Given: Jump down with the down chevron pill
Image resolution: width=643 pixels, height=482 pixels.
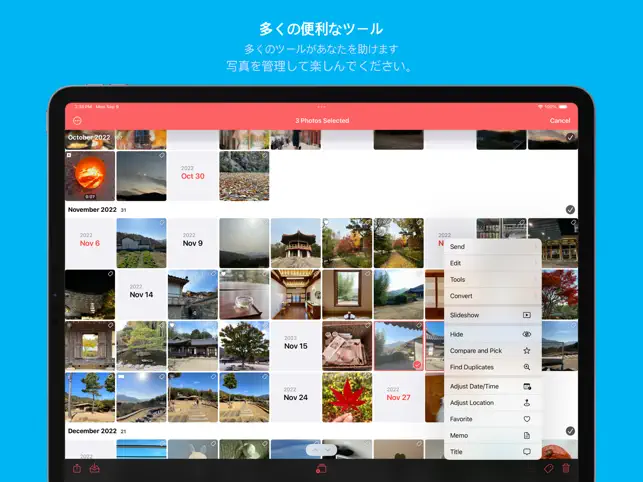Looking at the screenshot, I should 328,450.
